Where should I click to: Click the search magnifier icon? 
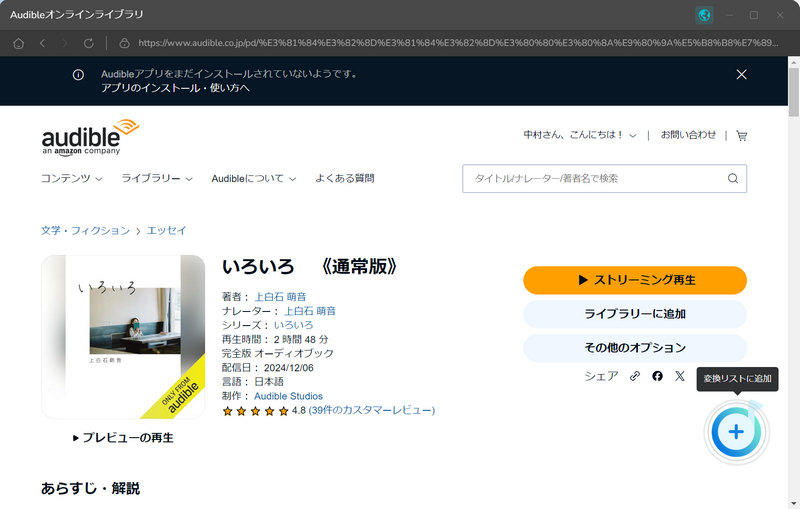coord(733,179)
